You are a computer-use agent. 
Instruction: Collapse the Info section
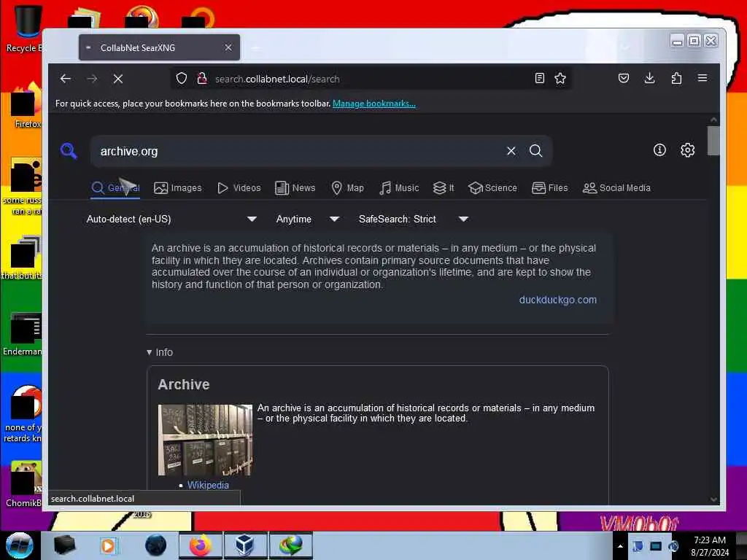160,352
